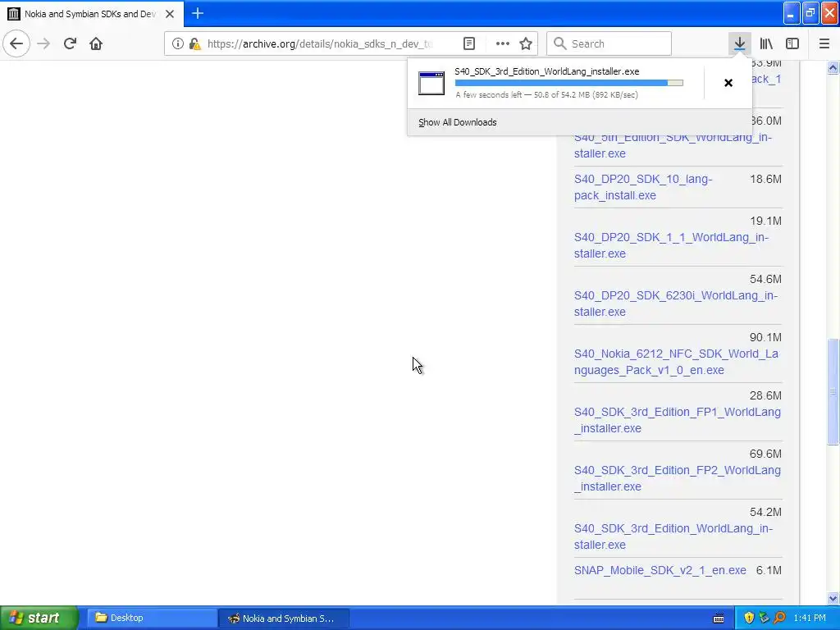Click the 1:41 PM system clock
This screenshot has height=630, width=840.
pyautogui.click(x=810, y=618)
